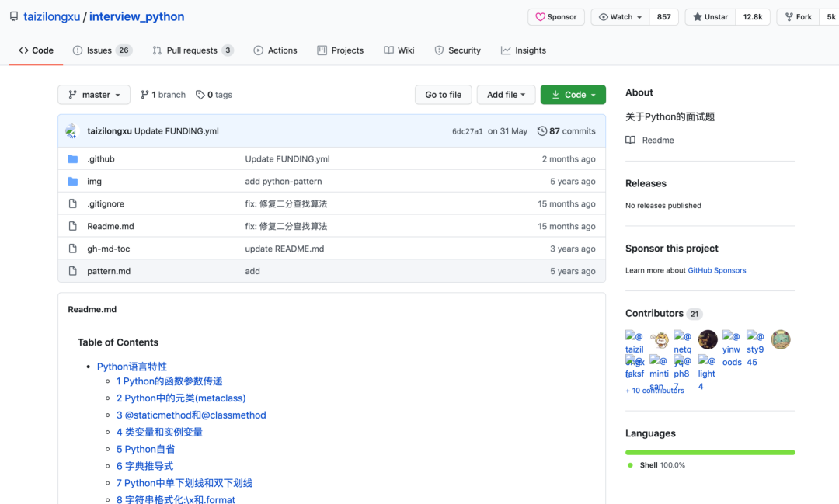839x504 pixels.
Task: Open the Contributors 21 heading
Action: point(663,314)
